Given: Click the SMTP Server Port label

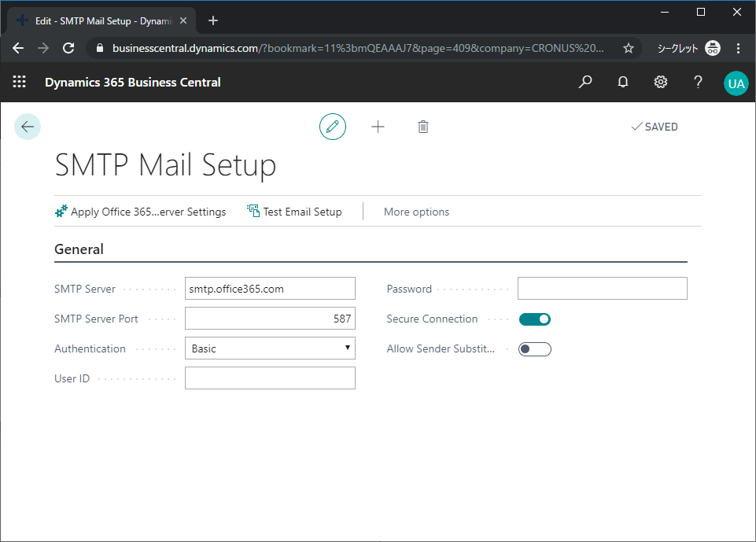Looking at the screenshot, I should 96,319.
